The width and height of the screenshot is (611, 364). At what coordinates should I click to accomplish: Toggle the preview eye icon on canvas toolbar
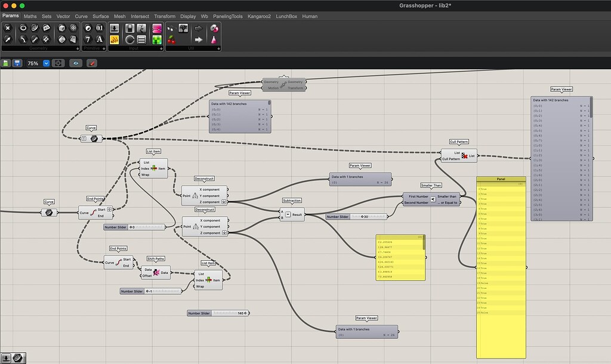pos(75,63)
